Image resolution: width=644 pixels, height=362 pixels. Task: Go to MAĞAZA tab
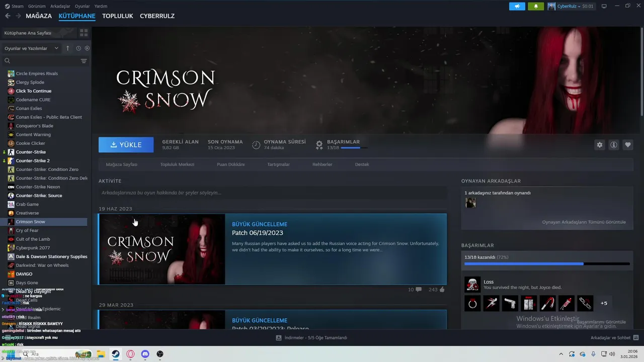39,16
